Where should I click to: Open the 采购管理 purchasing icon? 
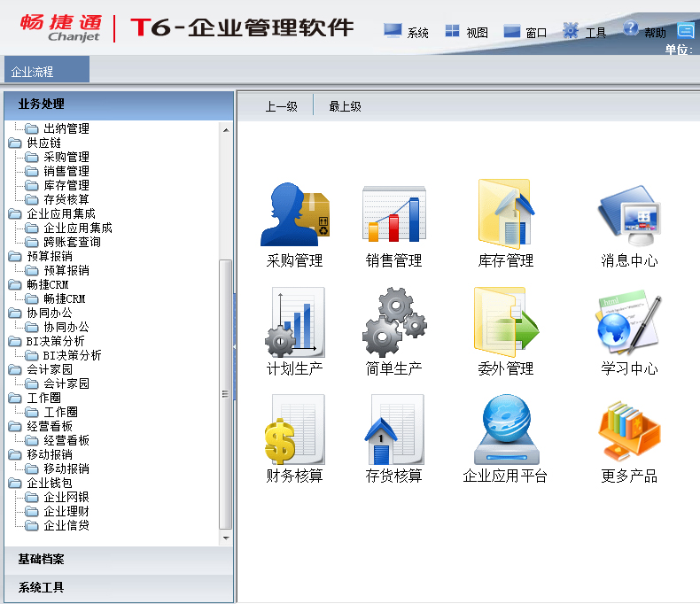click(x=294, y=215)
